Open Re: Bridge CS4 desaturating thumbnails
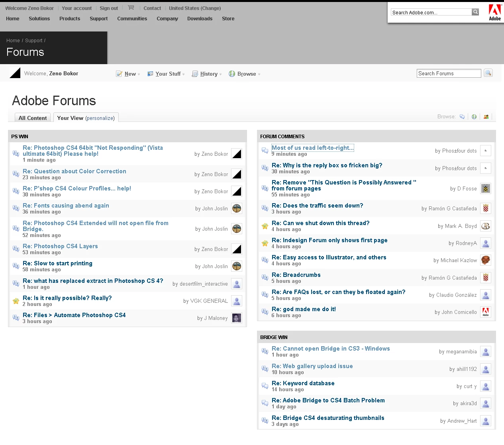Image resolution: width=504 pixels, height=445 pixels. click(328, 418)
